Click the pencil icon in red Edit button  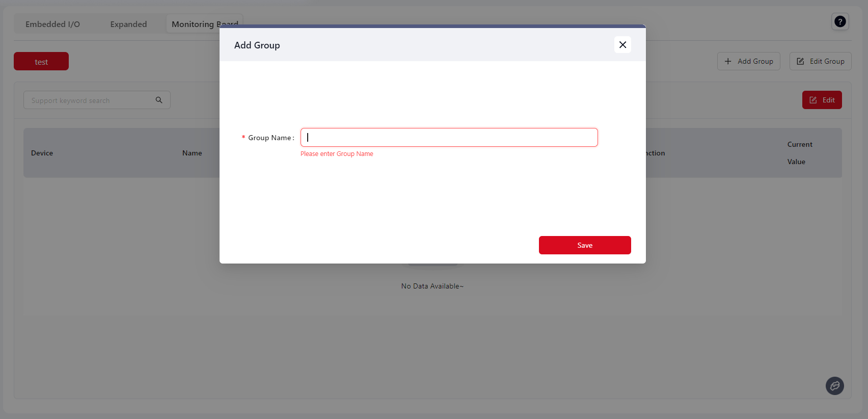click(x=813, y=100)
